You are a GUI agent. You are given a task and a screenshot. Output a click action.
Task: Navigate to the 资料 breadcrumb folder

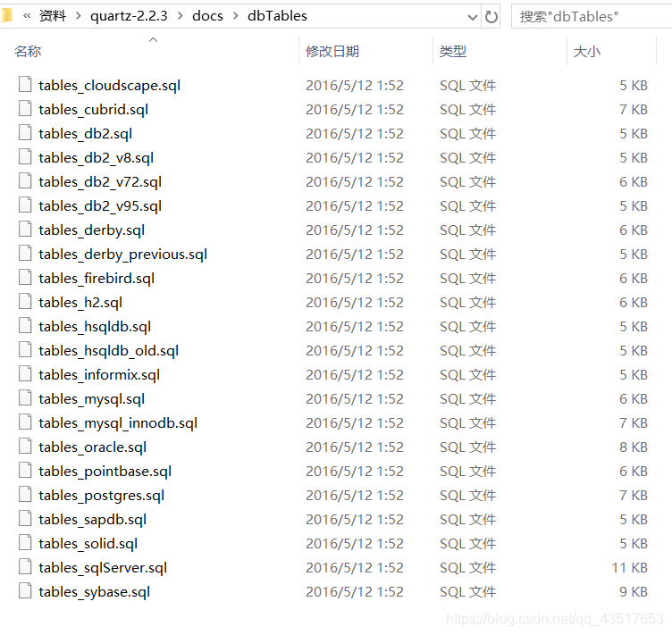coord(53,16)
